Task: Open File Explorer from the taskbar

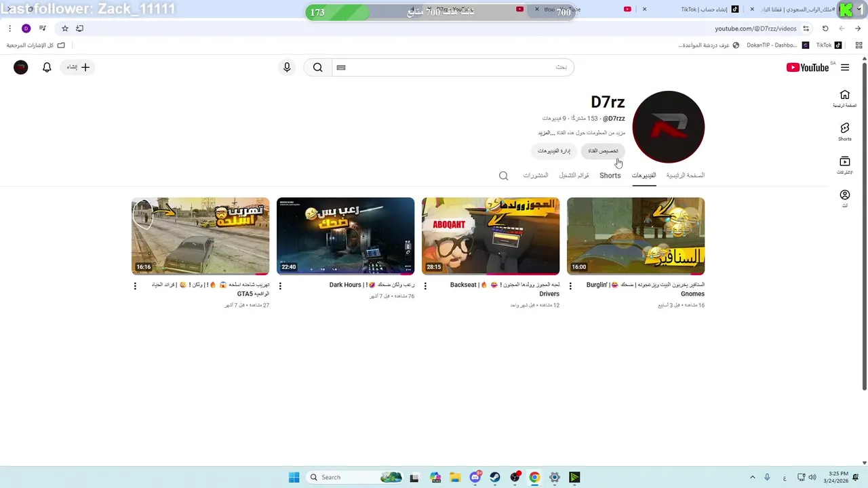Action: coord(456,477)
